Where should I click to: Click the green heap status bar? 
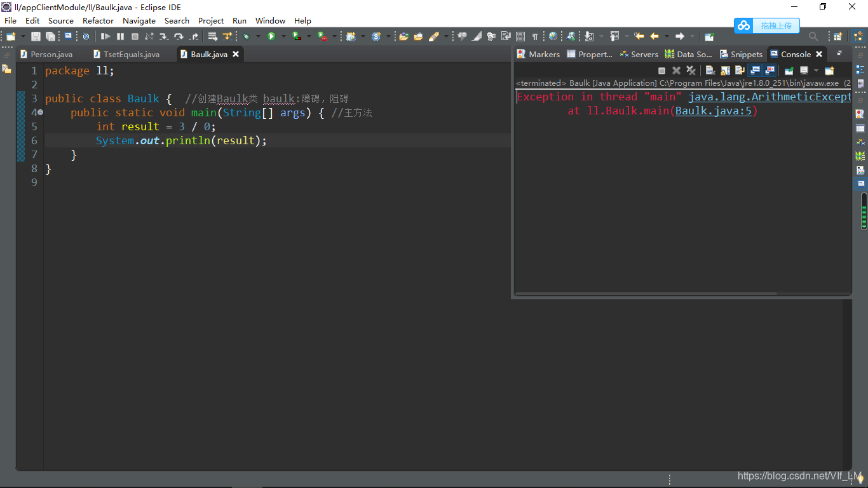[x=864, y=211]
